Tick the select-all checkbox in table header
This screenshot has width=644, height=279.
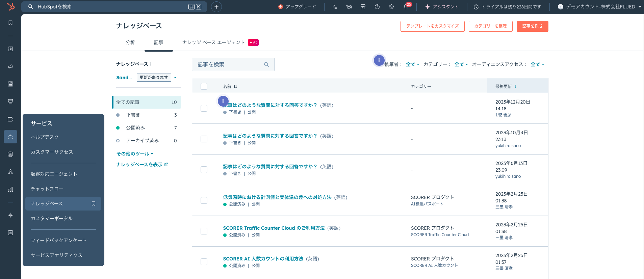[x=204, y=86]
